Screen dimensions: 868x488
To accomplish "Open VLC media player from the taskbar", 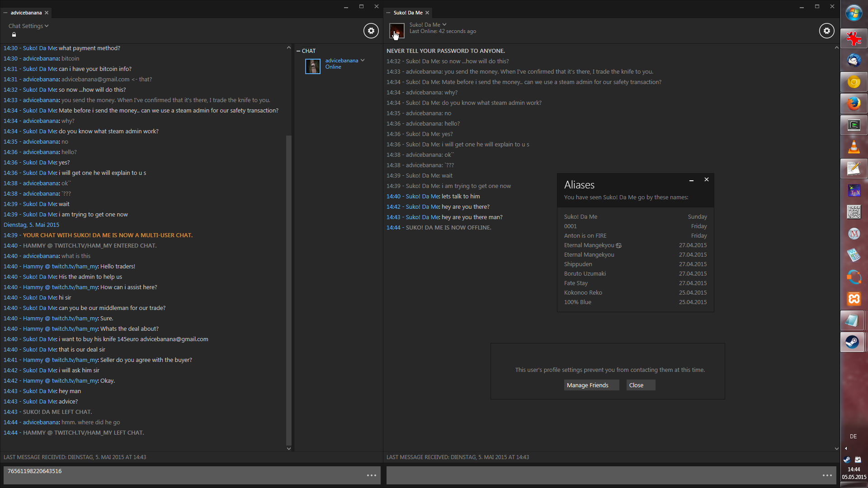I will pos(854,147).
